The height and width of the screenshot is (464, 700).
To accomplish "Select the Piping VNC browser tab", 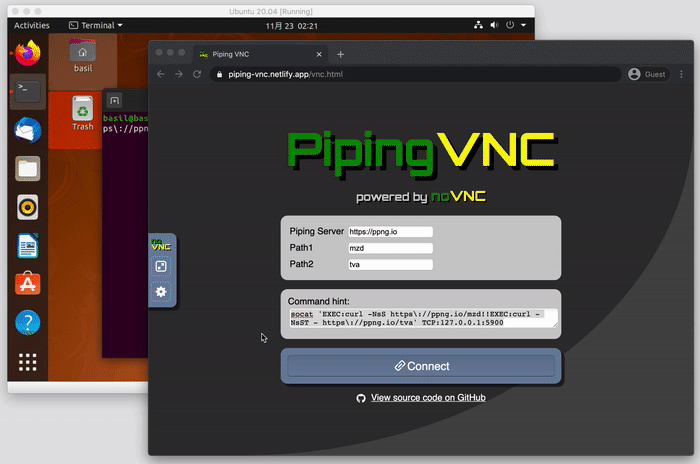I will (x=260, y=54).
